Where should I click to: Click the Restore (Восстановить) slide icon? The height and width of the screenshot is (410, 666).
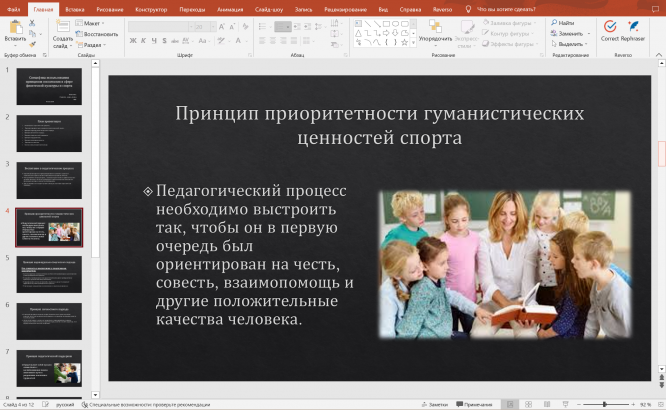(95, 33)
